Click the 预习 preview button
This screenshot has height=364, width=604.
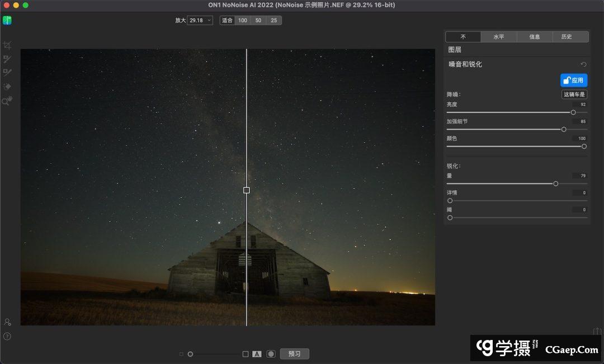294,354
